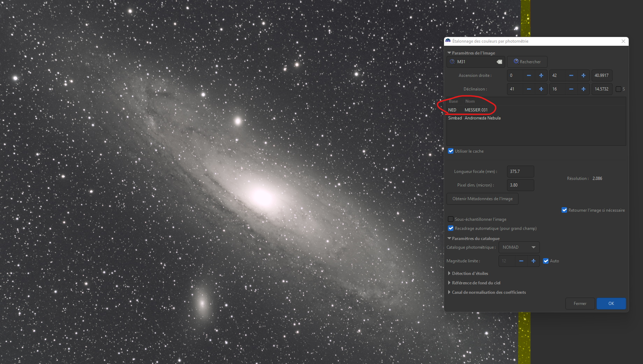
Task: Collapse the Paramètres du catalogue section
Action: coord(449,239)
